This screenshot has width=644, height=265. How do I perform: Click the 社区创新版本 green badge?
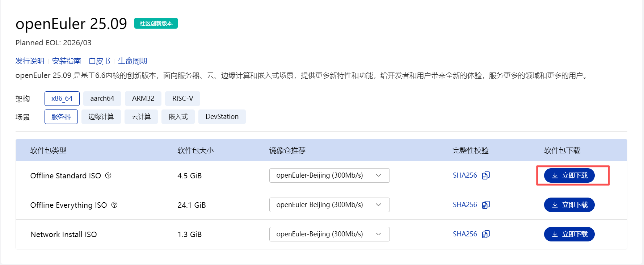pos(156,23)
